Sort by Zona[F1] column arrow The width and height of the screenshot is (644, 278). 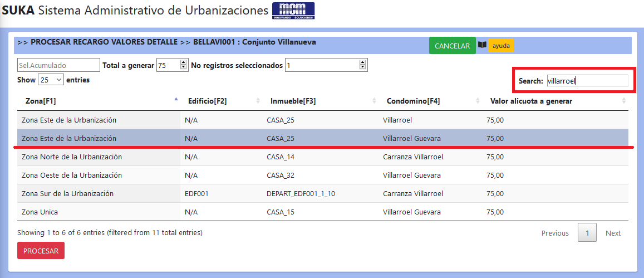coord(176,99)
